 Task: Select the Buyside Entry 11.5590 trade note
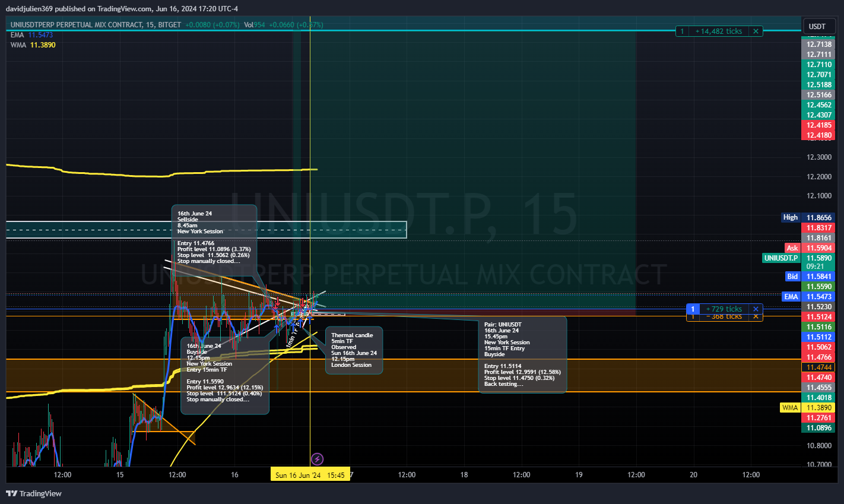pos(225,375)
